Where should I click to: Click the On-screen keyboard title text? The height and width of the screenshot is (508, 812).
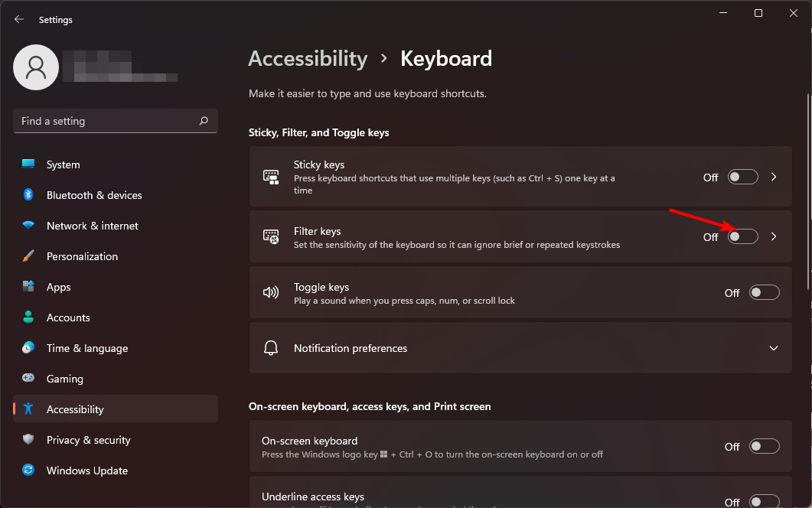coord(310,441)
